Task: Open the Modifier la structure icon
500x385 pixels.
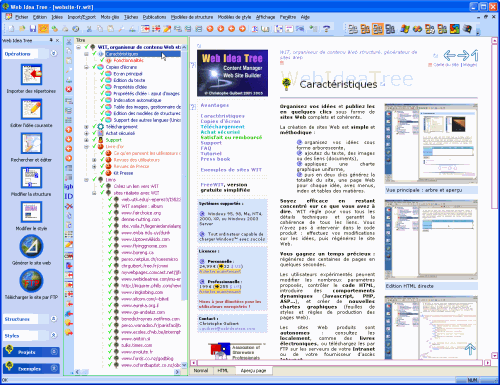Action: tap(31, 178)
